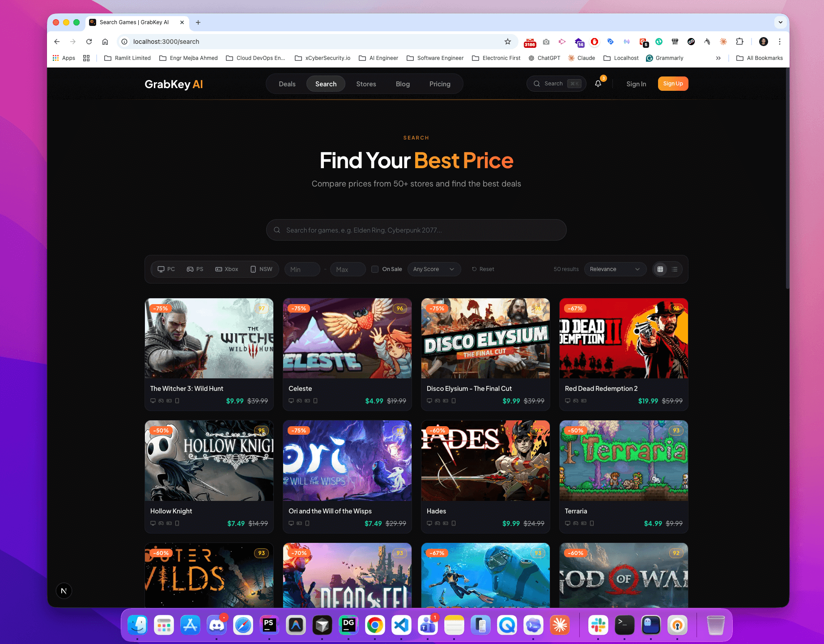Select the NSW platform filter

point(261,269)
